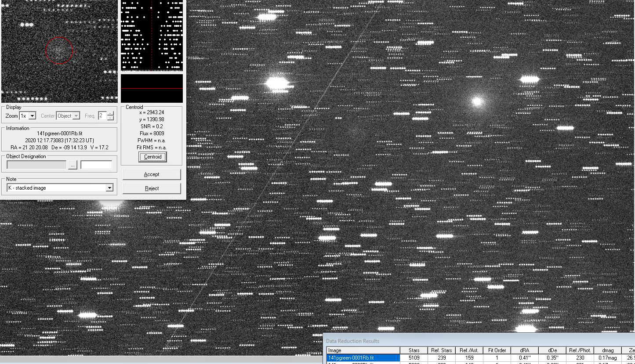This screenshot has width=635, height=364.
Task: Click the 159 Ref./Ast. cell
Action: (469, 358)
